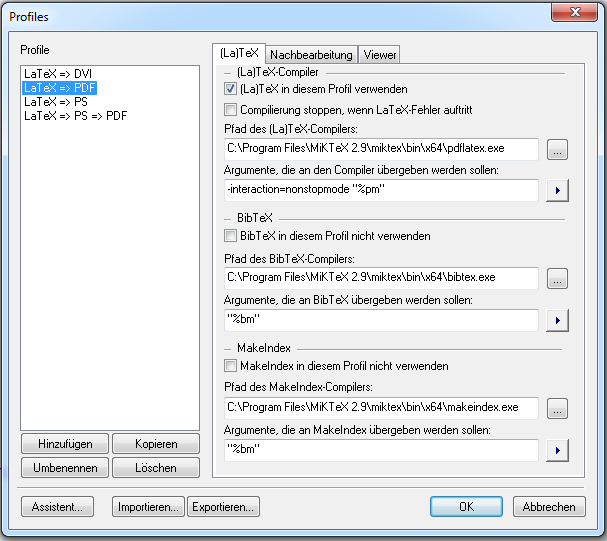
Task: Switch to the Nachbearbeitung tab
Action: tap(311, 55)
